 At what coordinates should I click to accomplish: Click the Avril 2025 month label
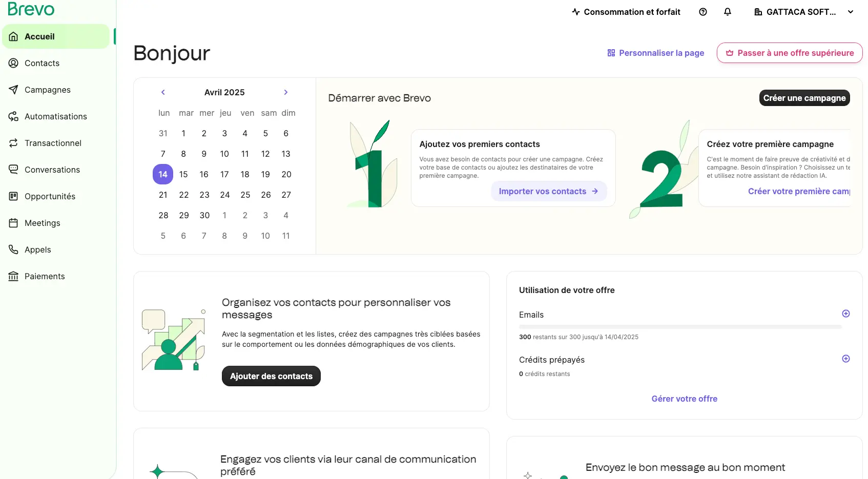coord(224,92)
